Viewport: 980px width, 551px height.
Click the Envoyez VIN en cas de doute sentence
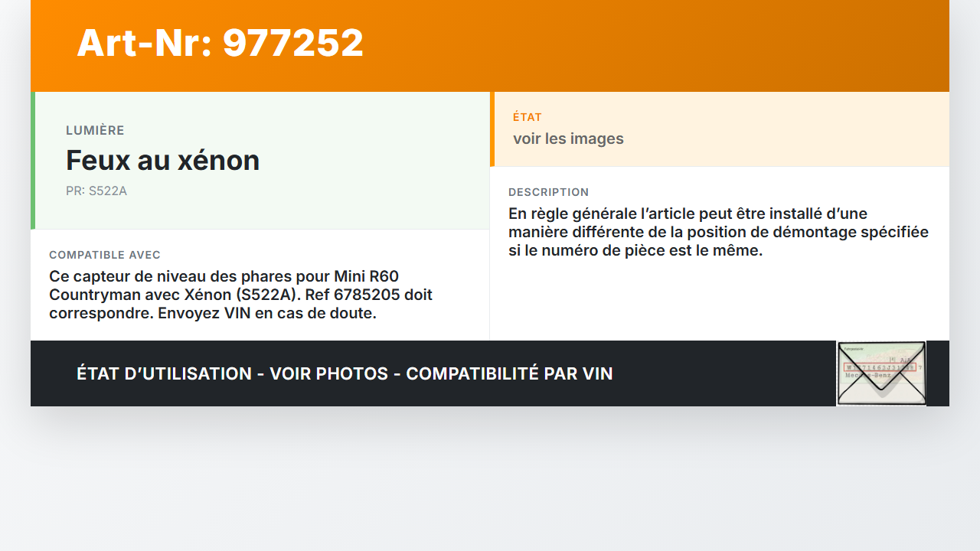coord(267,313)
